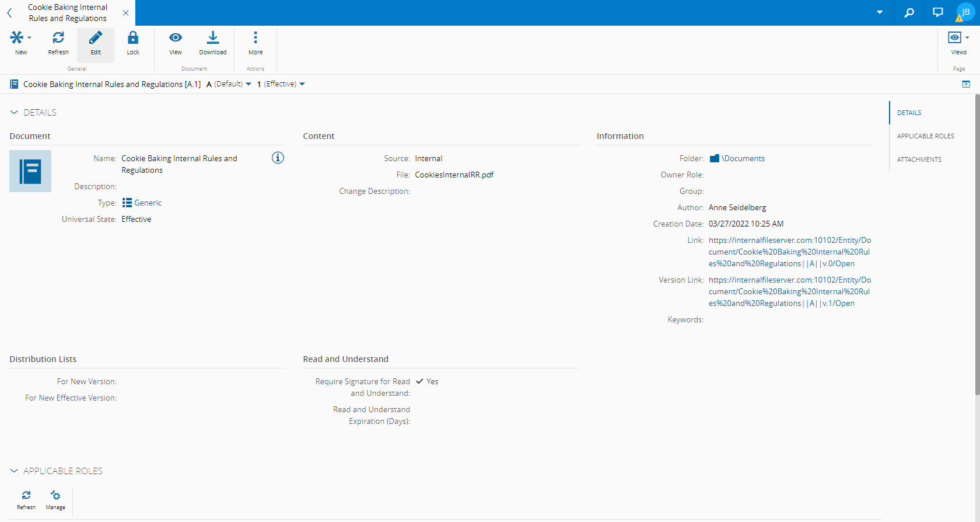This screenshot has height=522, width=980.
Task: Open the Views dropdown
Action: [958, 38]
